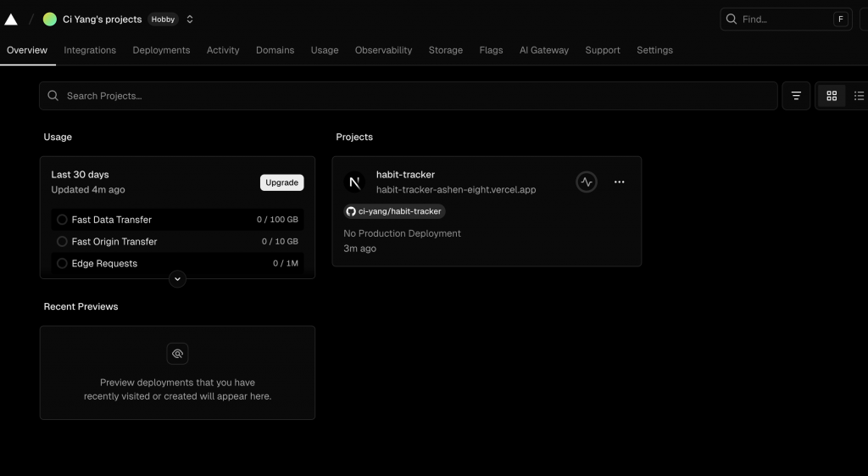868x476 pixels.
Task: Open the Storage tab
Action: (x=446, y=50)
